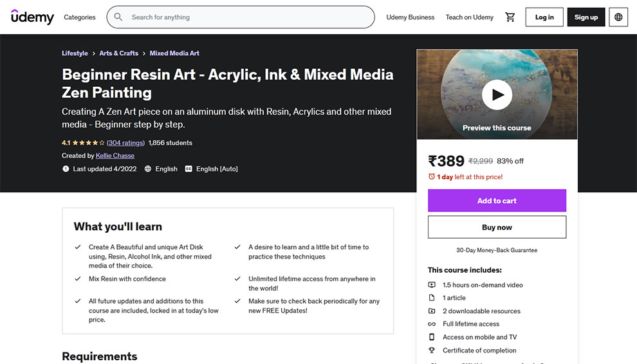This screenshot has height=364, width=637.
Task: Click the Full lifetime access infinity icon
Action: click(432, 323)
